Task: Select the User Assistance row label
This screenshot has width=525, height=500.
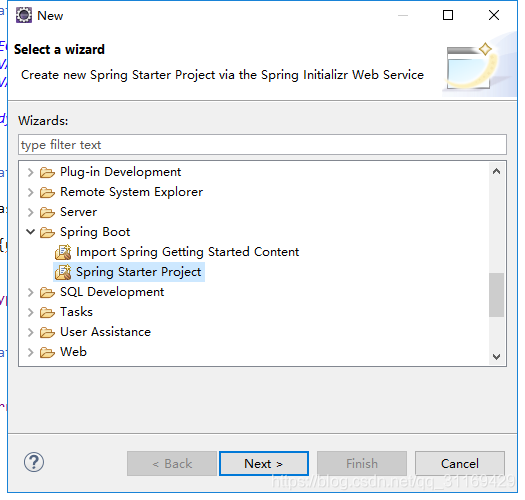Action: pos(105,332)
